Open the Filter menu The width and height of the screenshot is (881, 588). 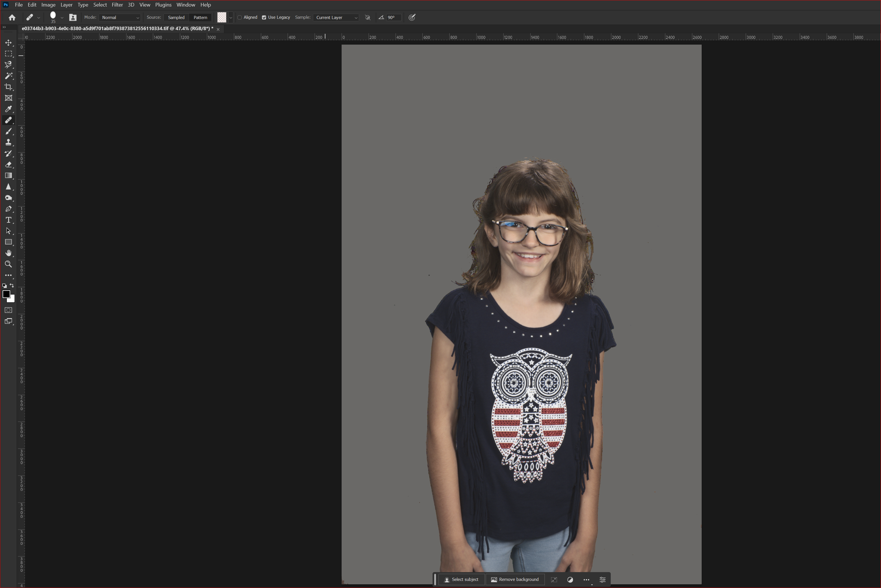[x=117, y=5]
